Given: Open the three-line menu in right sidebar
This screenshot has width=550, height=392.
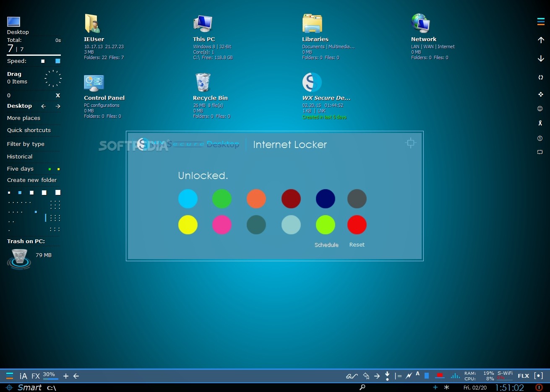Looking at the screenshot, I should pos(541,22).
